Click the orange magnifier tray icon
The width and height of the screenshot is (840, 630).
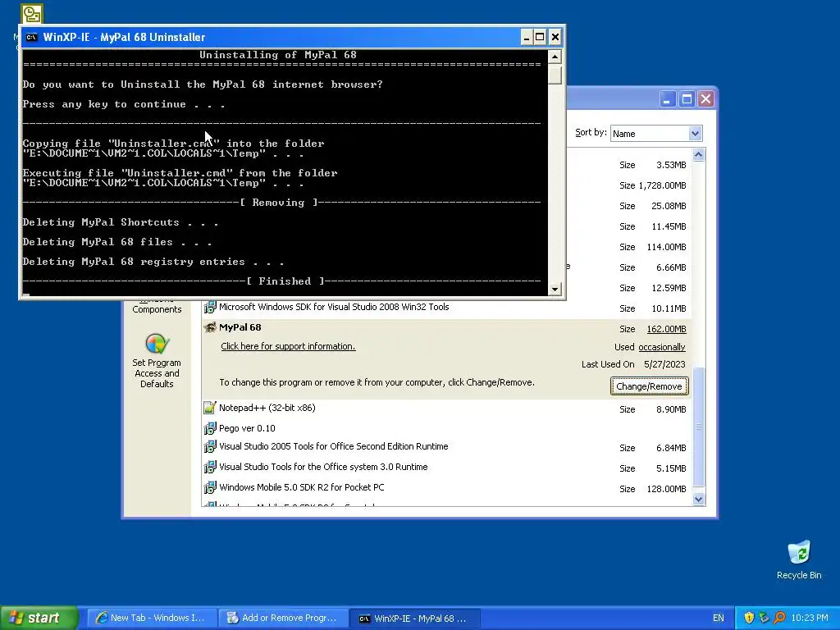(x=779, y=618)
